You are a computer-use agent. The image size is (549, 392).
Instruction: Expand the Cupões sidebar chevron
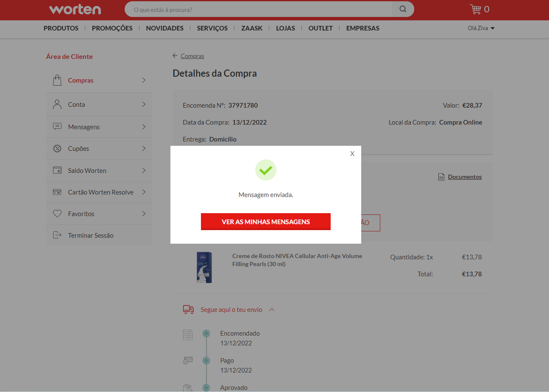[144, 148]
